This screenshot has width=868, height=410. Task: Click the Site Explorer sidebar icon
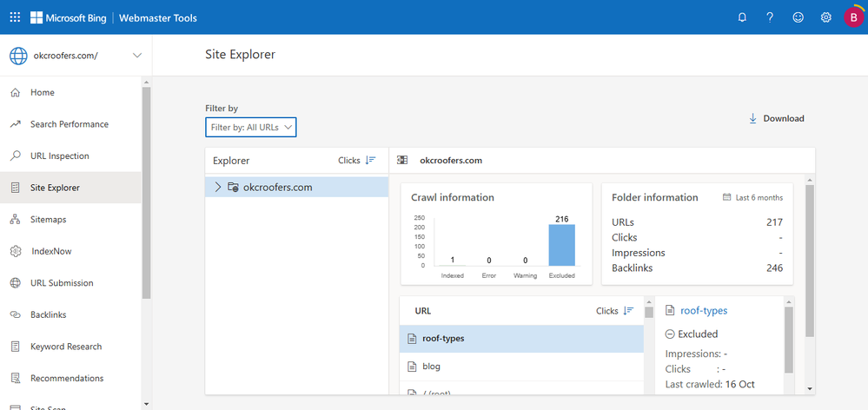point(16,188)
